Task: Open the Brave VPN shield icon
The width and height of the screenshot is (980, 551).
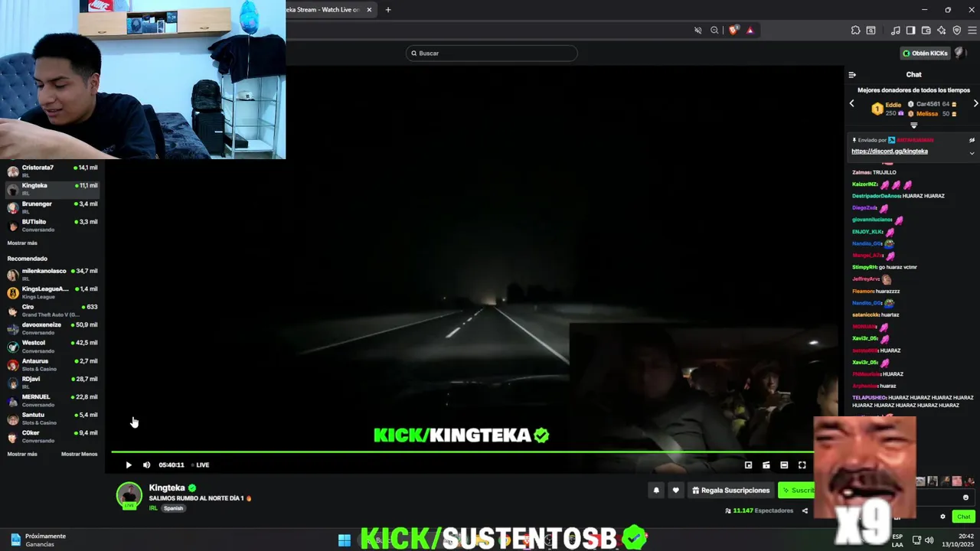Action: 957,31
